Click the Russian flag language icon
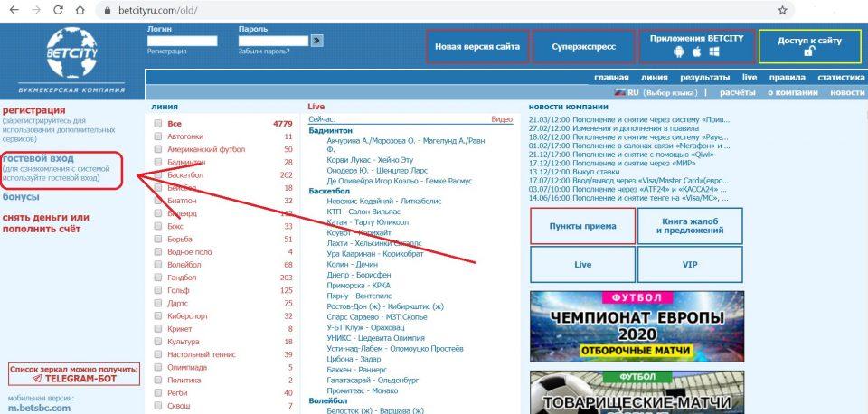868x414 pixels. coord(620,92)
